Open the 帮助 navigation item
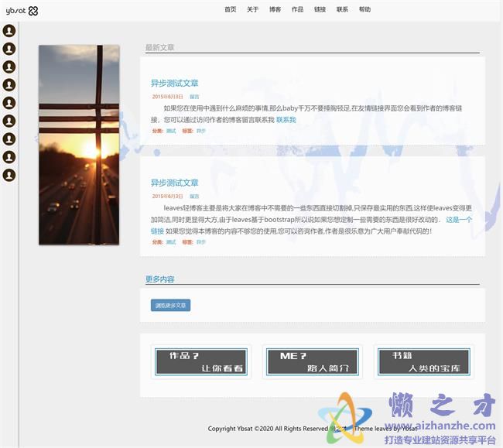 [364, 9]
